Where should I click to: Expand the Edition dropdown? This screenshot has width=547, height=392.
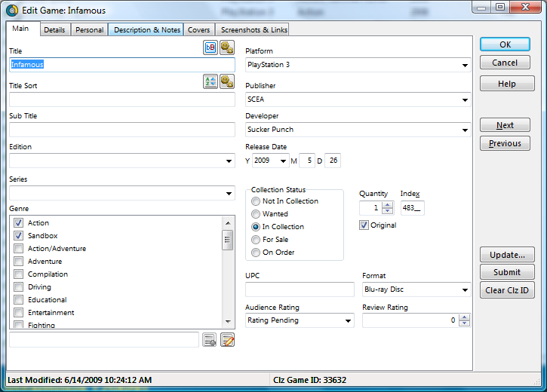point(229,161)
